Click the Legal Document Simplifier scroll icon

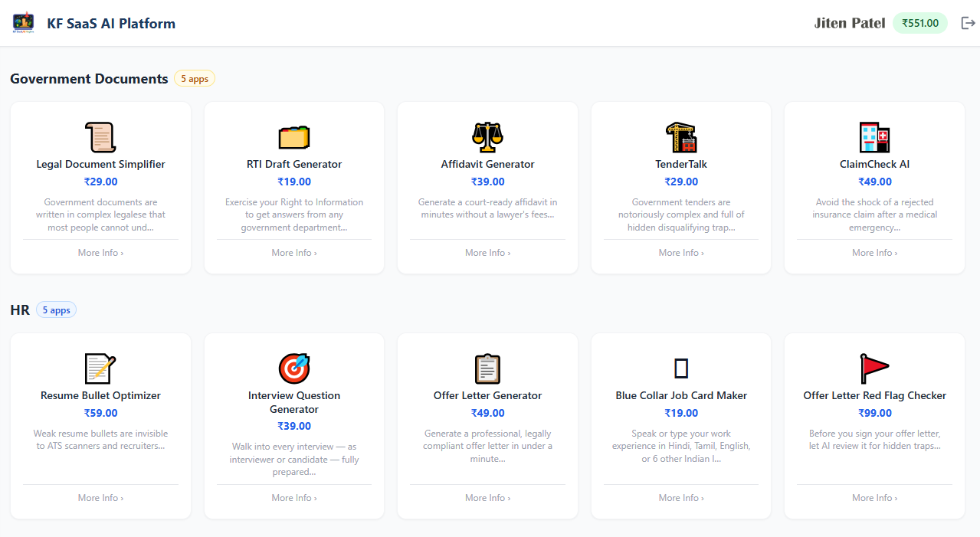coord(100,136)
